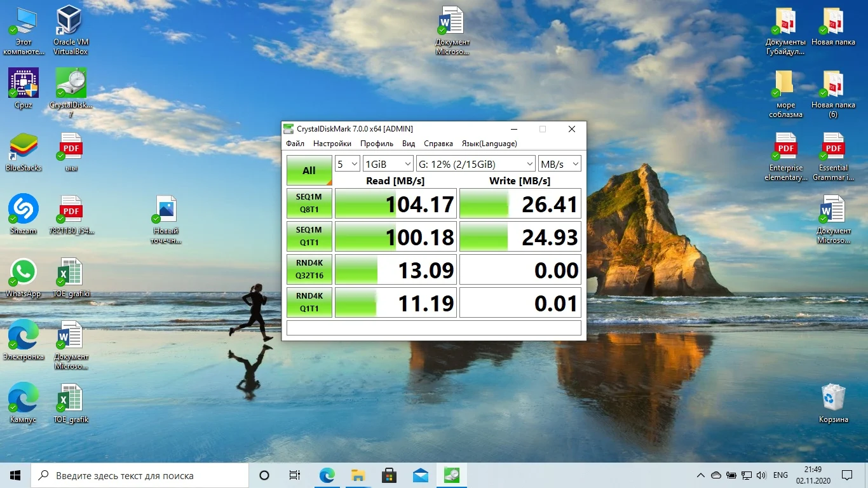Click the Windows taskbar search field

pos(140,475)
